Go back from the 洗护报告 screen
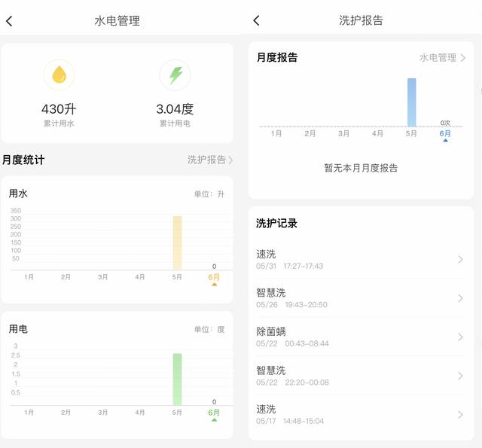This screenshot has height=448, width=482. coord(256,20)
